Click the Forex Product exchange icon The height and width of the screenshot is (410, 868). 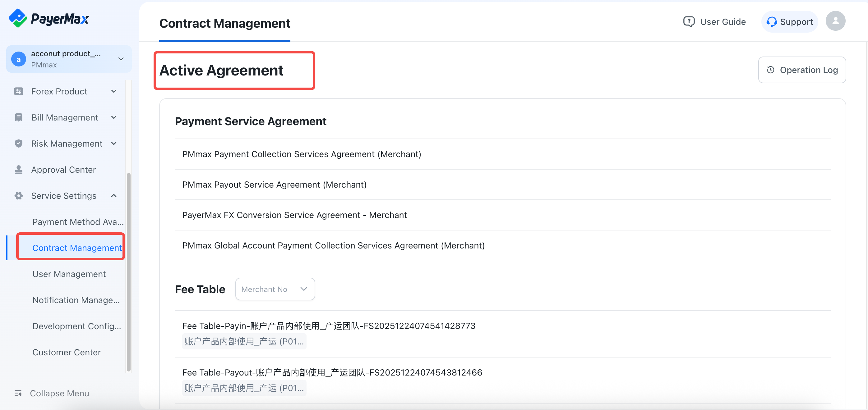pos(19,91)
